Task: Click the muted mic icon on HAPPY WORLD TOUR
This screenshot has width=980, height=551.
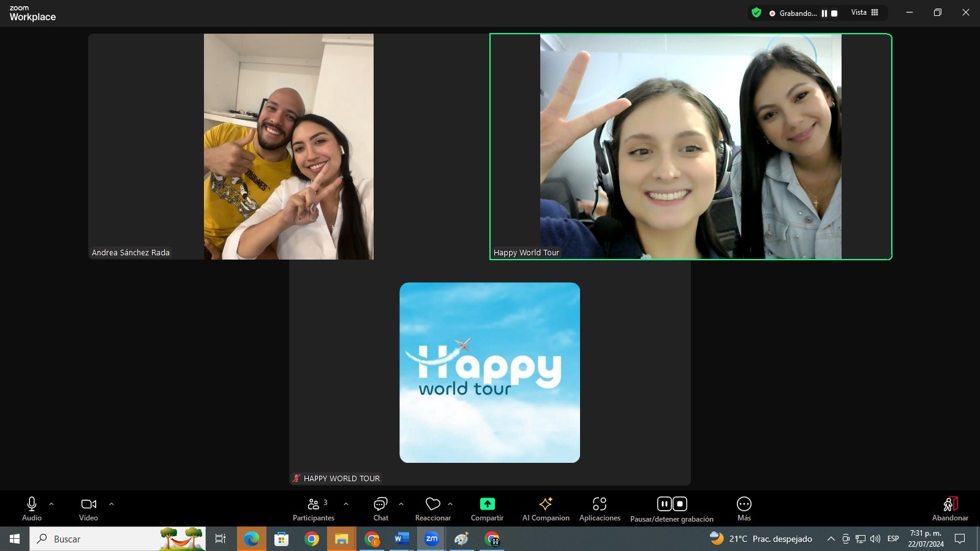Action: [x=296, y=478]
